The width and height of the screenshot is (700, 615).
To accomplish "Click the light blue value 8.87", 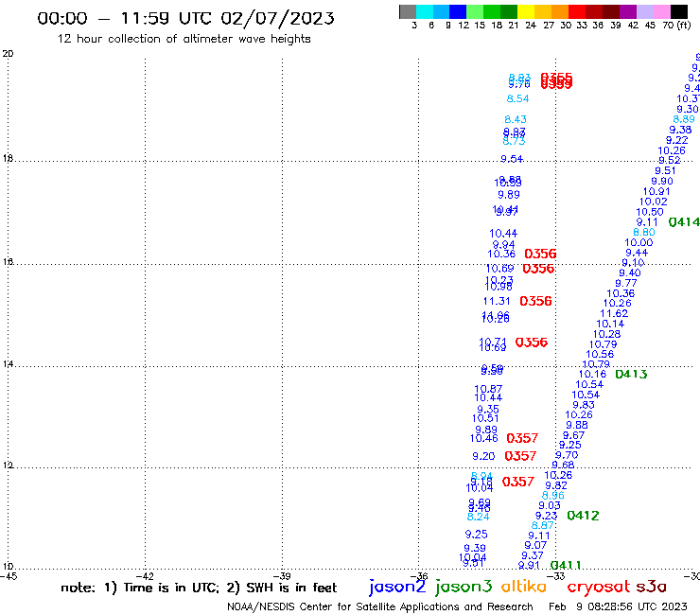I will point(542,526).
